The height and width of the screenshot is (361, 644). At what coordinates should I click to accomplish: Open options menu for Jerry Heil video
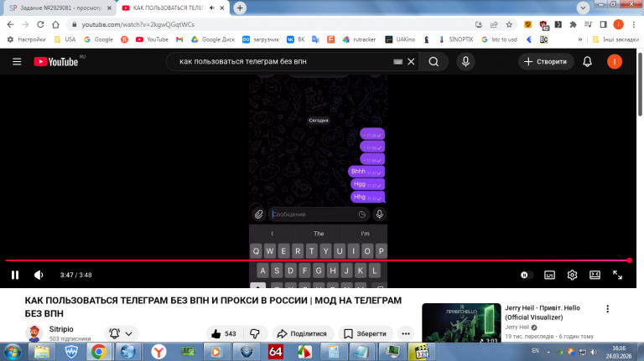607,309
